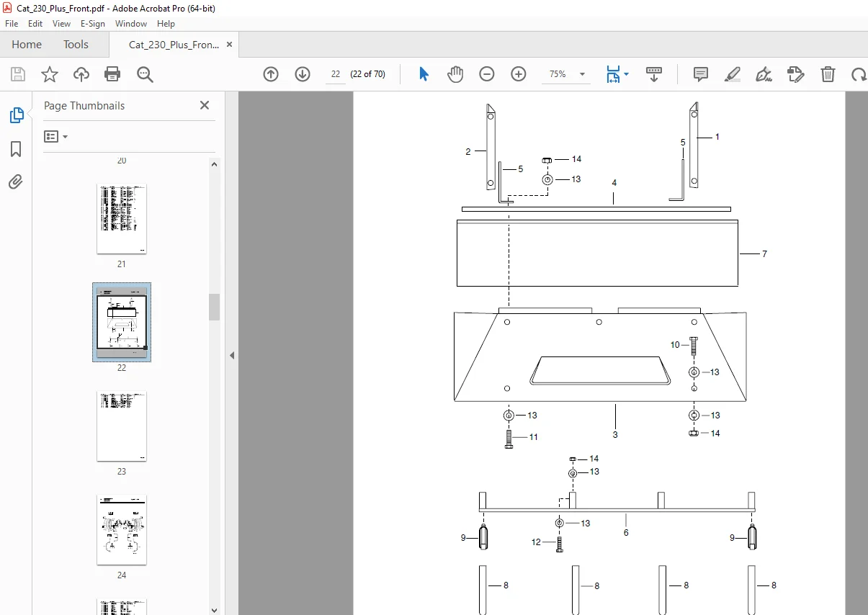The image size is (868, 615).
Task: Collapse the navigation pane arrow
Action: tap(232, 355)
